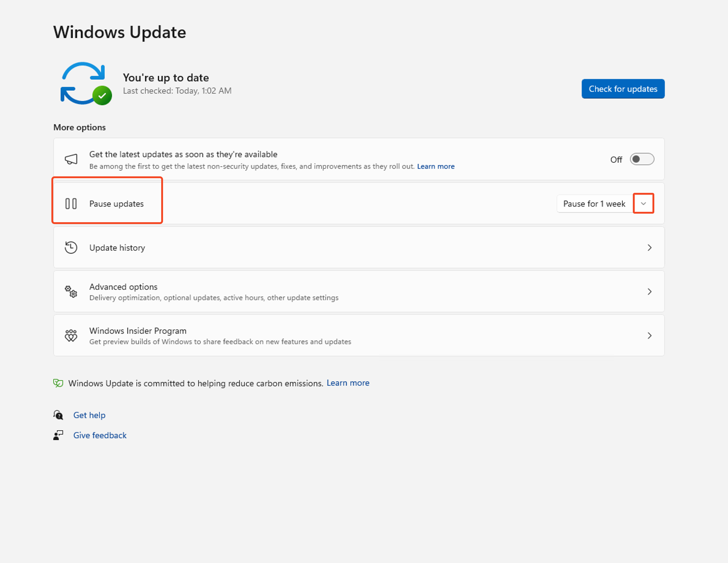This screenshot has height=563, width=728.
Task: Open Learn more link about carbon emissions
Action: coord(348,383)
